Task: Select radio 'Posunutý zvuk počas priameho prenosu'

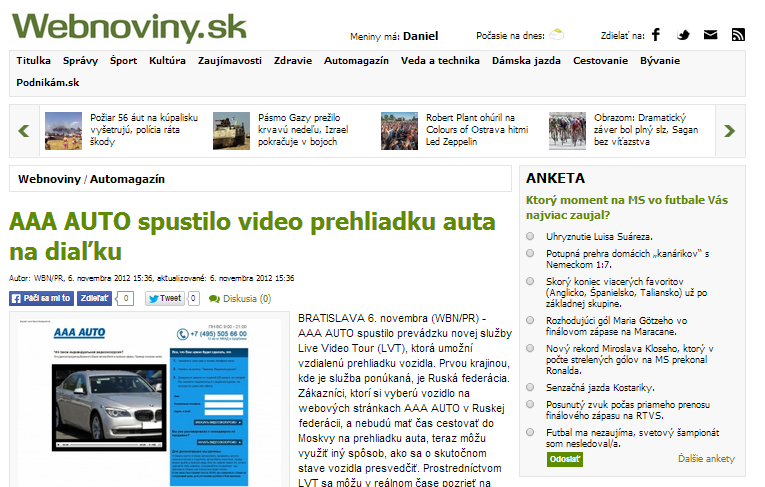Action: tap(530, 404)
